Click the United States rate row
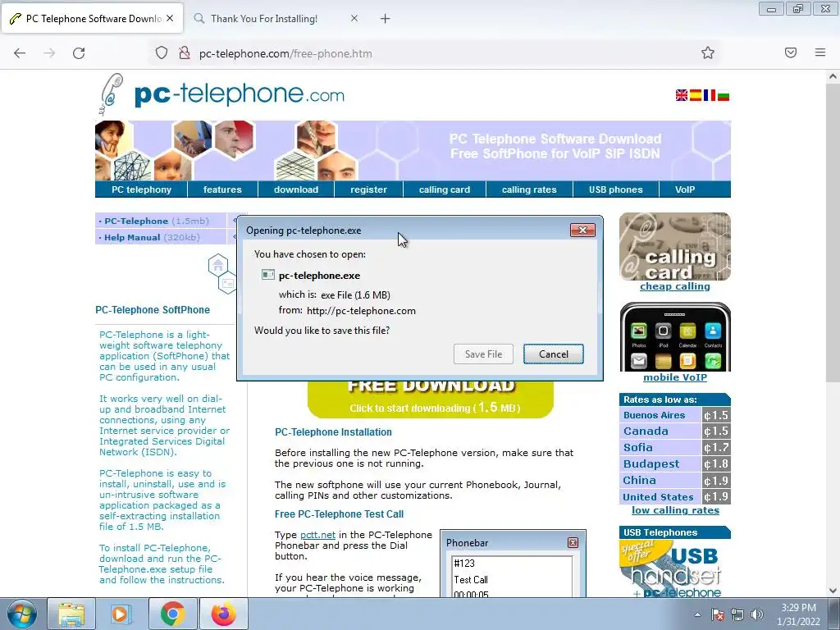840x630 pixels. [675, 496]
